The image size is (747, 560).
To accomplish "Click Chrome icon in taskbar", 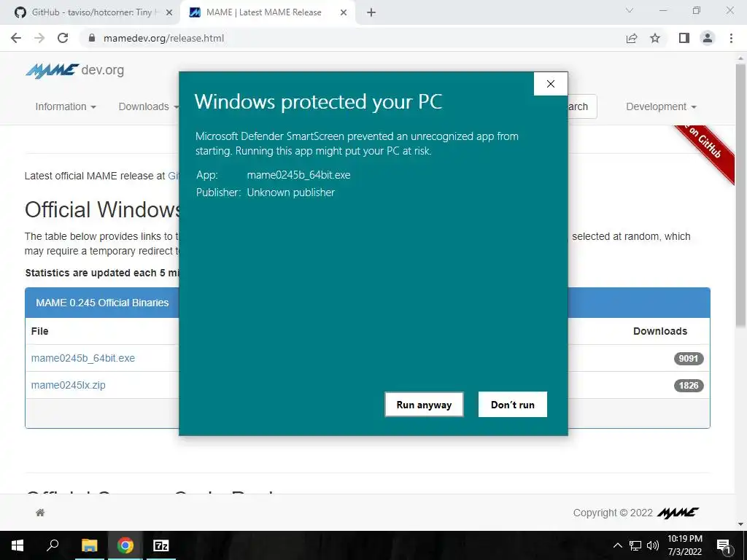I will pyautogui.click(x=125, y=545).
